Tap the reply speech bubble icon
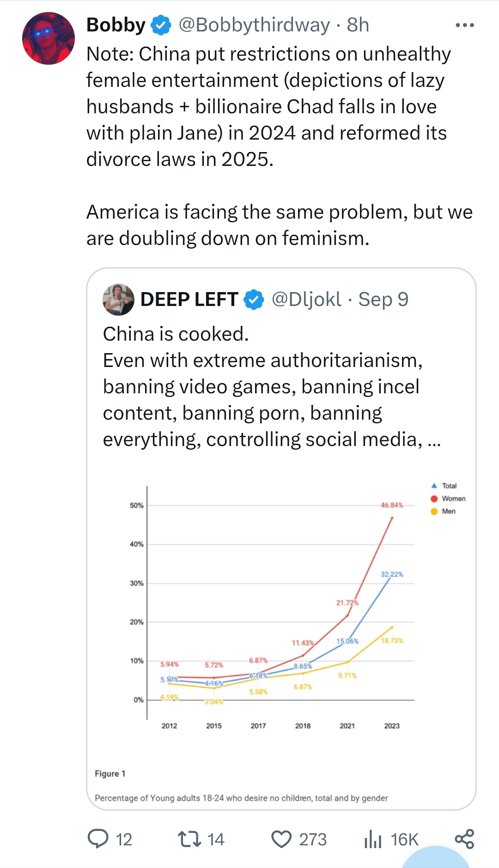Image resolution: width=499 pixels, height=868 pixels. point(98,839)
